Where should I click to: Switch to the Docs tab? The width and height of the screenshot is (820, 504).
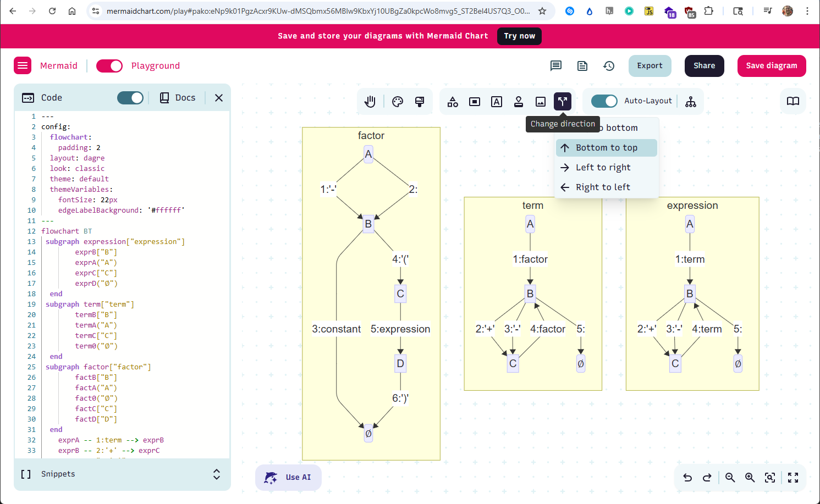coord(177,97)
